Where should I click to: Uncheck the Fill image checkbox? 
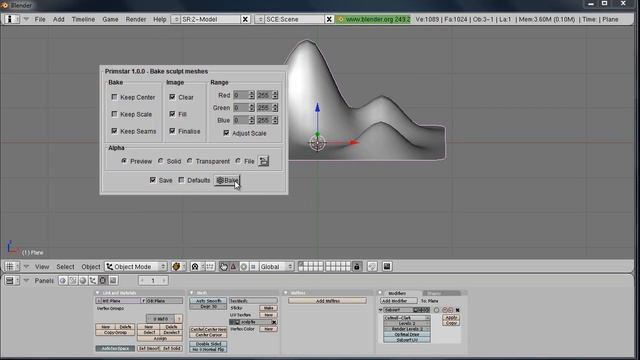(x=172, y=114)
